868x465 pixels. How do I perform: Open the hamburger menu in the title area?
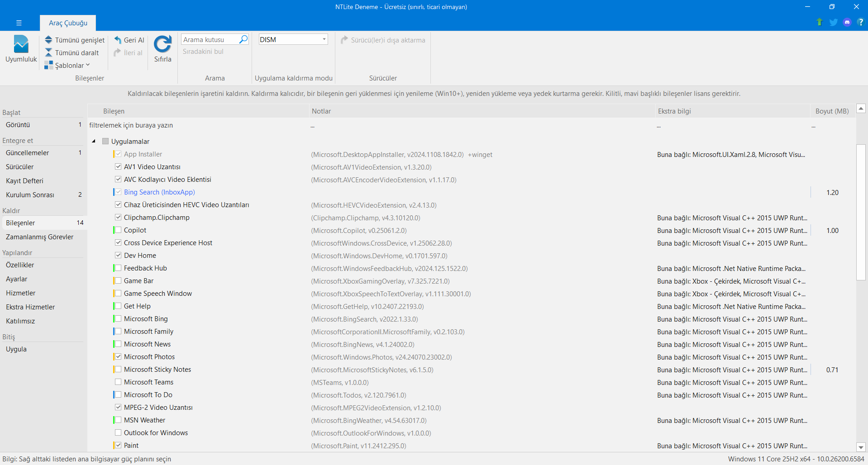(19, 23)
